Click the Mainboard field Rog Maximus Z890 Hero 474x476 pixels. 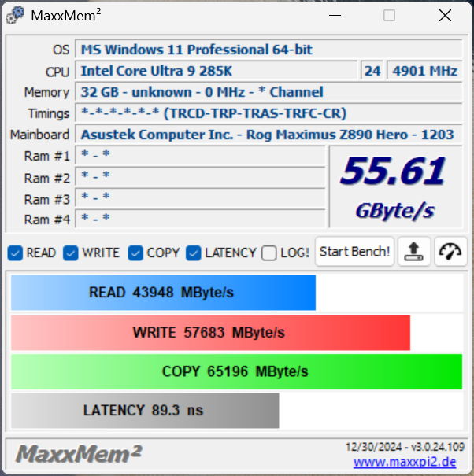(x=268, y=135)
